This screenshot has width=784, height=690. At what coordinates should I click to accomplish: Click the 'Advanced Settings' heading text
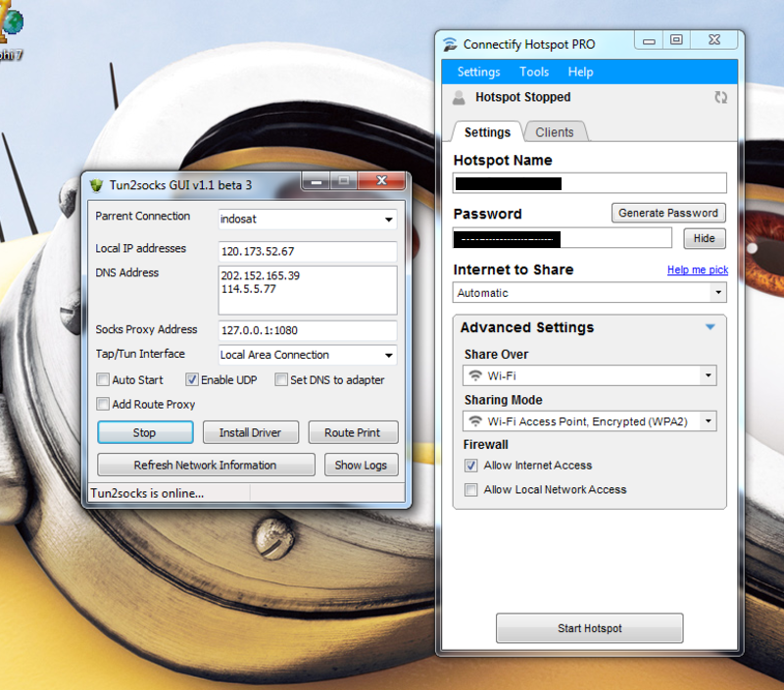(527, 327)
